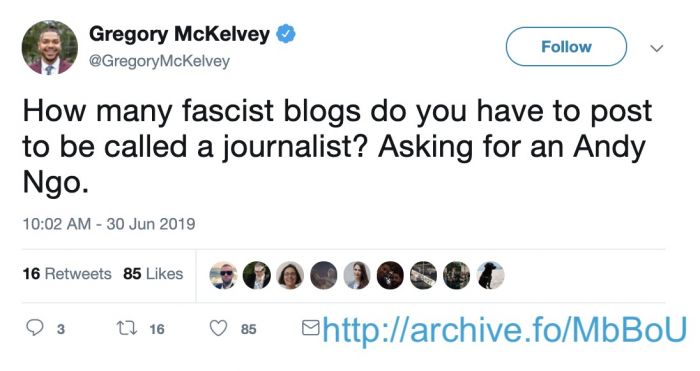Click the reply speech bubble icon
Viewport: 700px width, 371px height.
pyautogui.click(x=35, y=328)
